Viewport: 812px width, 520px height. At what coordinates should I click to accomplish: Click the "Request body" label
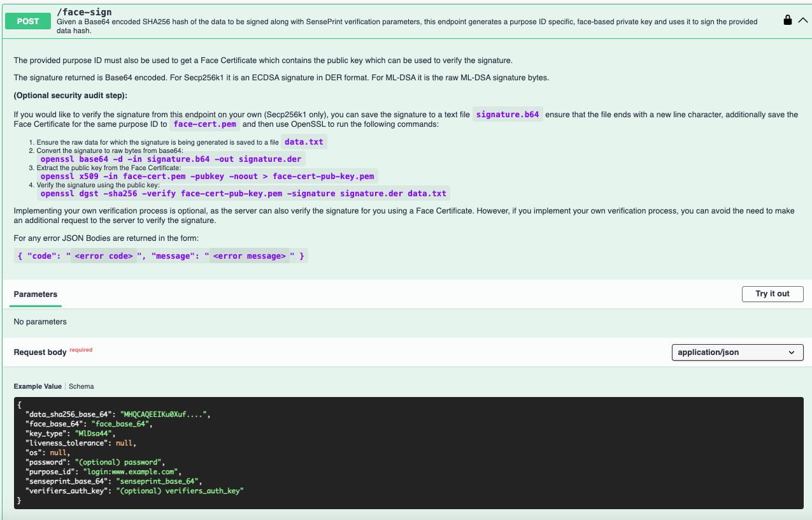(x=40, y=352)
